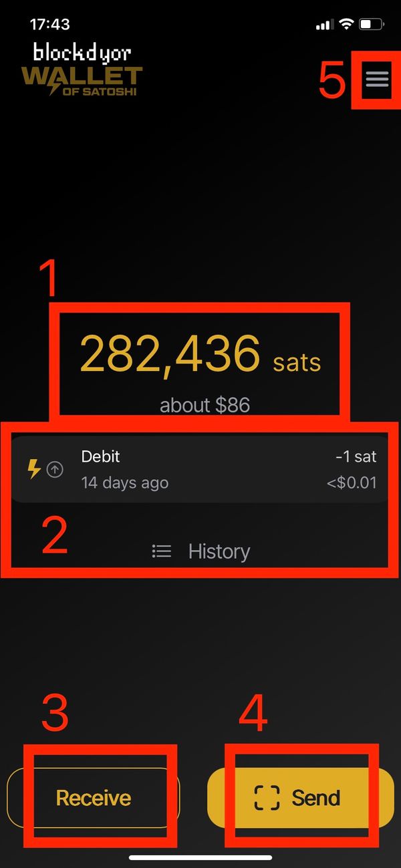Click the circled up-arrow debit indicator

click(x=55, y=470)
